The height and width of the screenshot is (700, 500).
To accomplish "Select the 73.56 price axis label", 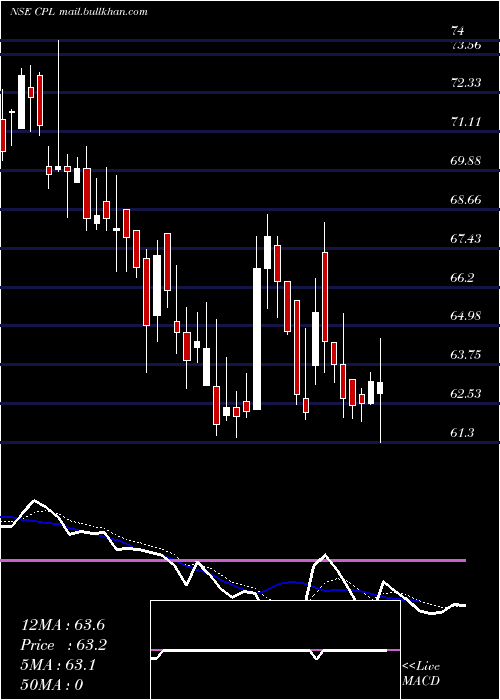I will click(466, 45).
